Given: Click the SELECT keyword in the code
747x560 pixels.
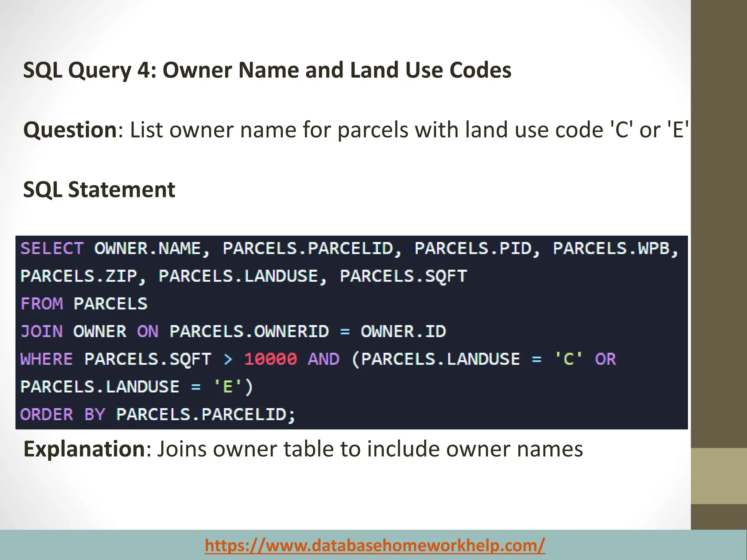Looking at the screenshot, I should 52,249.
